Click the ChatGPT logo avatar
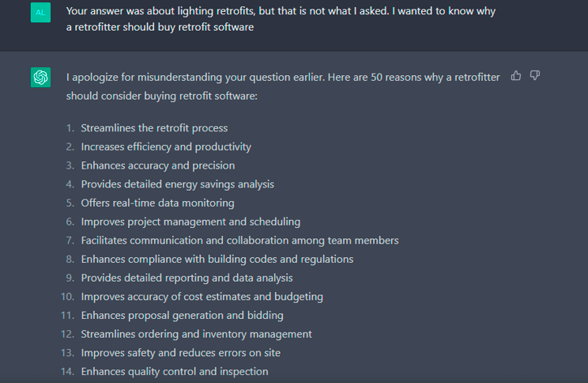 [x=40, y=78]
